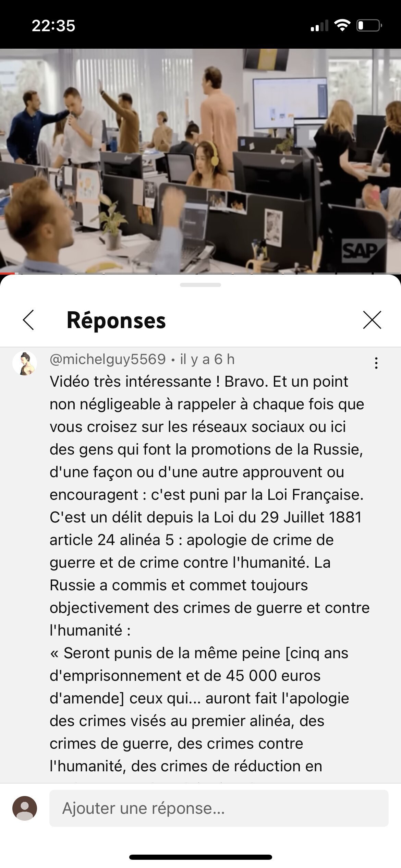
Task: Tap the 22:35 clock in the status bar
Action: pyautogui.click(x=53, y=26)
